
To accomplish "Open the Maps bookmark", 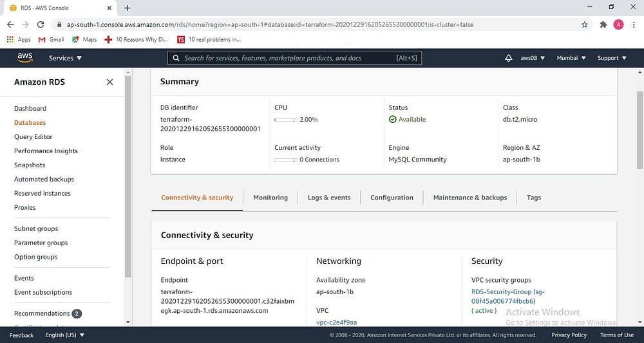I will pyautogui.click(x=84, y=39).
